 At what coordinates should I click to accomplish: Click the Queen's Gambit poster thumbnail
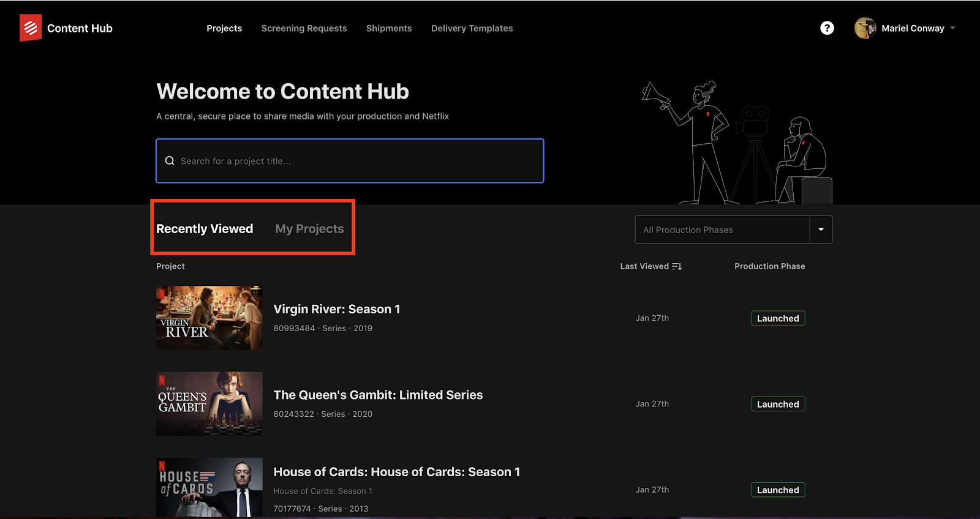click(x=209, y=404)
